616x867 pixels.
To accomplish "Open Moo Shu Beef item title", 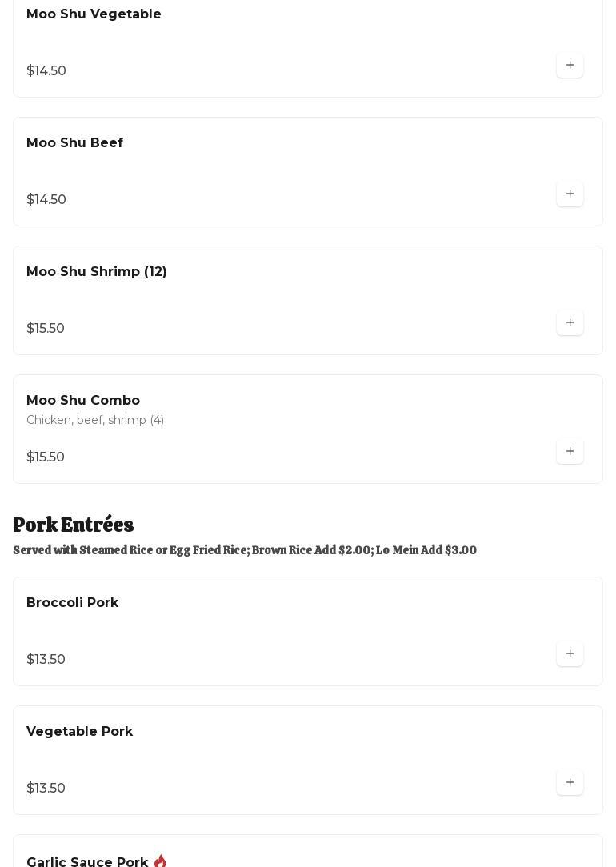I will pos(74,143).
